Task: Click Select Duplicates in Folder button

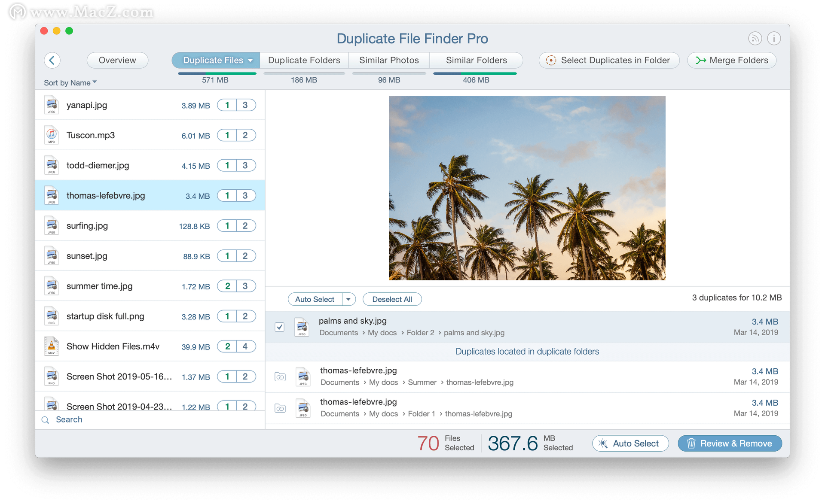Action: [609, 60]
